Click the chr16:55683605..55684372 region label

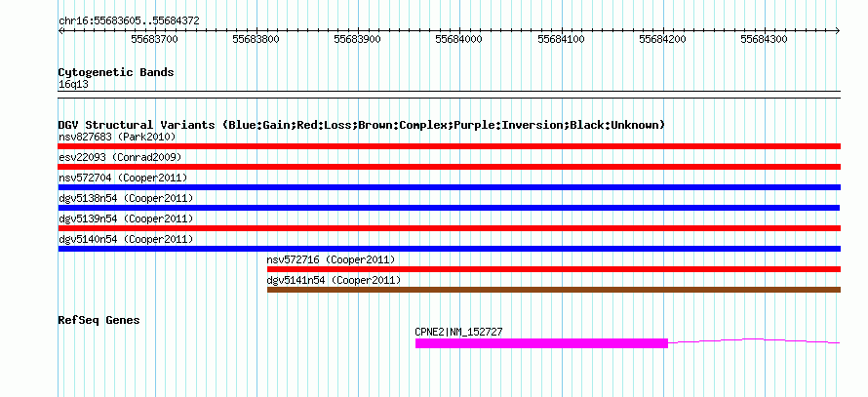(x=129, y=21)
